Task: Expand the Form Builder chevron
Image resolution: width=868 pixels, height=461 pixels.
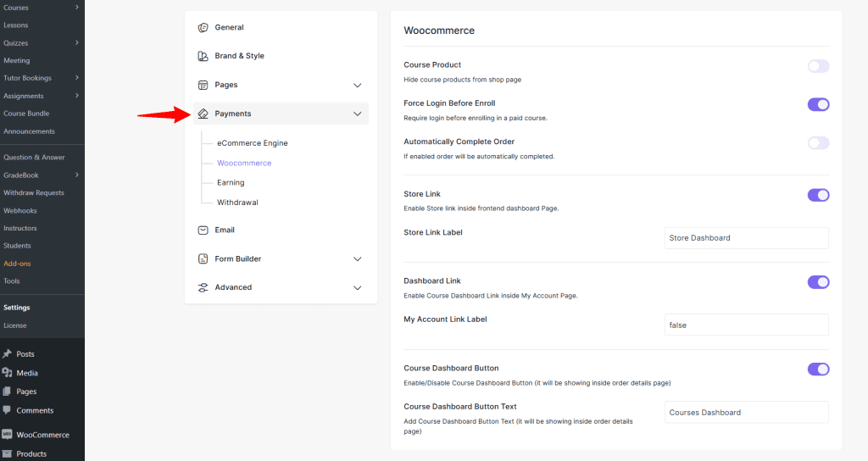Action: pos(358,259)
